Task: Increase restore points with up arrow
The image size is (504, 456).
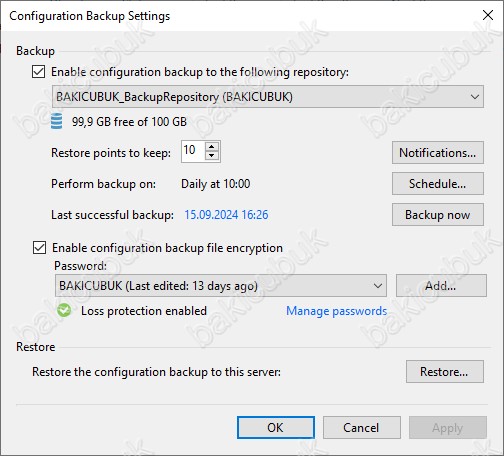Action: (x=212, y=147)
